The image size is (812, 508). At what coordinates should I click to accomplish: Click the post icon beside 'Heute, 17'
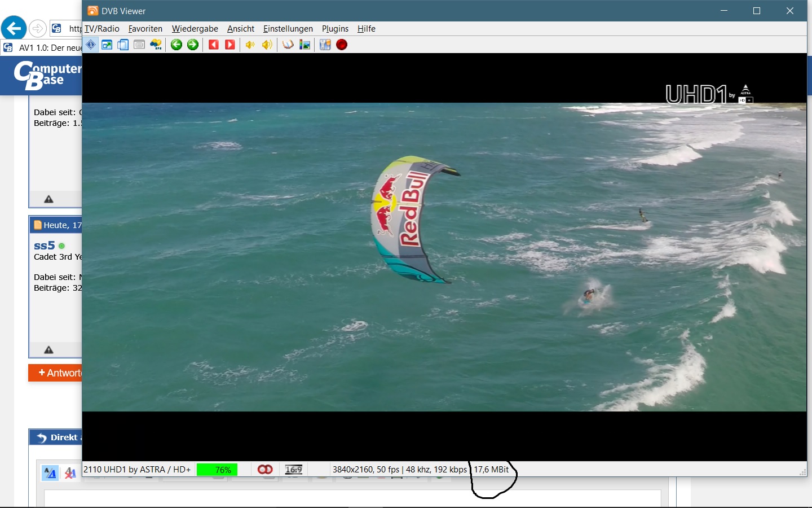(x=38, y=225)
